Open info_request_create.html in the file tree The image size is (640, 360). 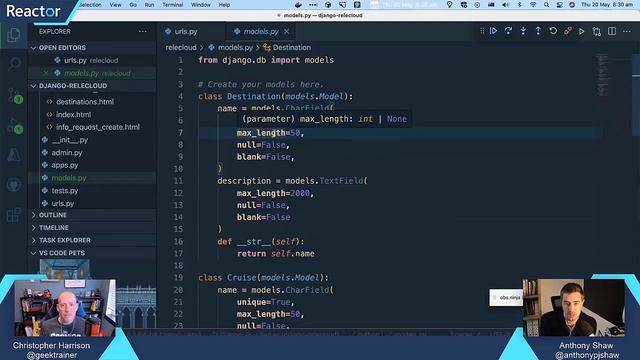pos(92,127)
